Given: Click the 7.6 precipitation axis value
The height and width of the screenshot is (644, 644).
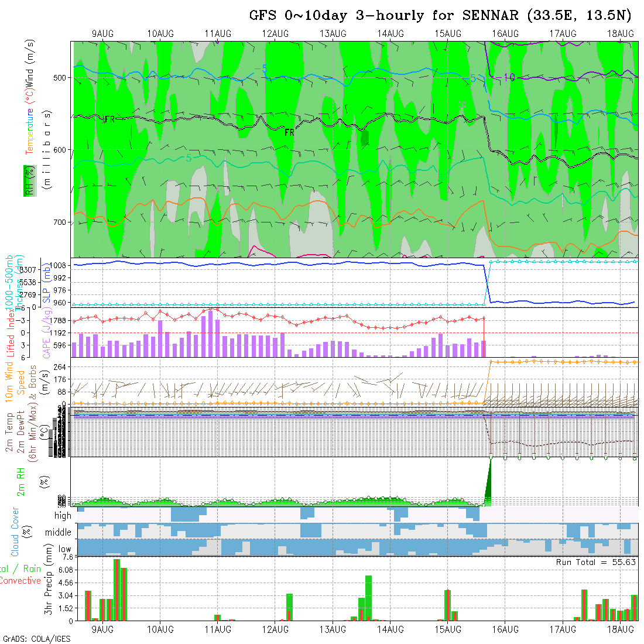Looking at the screenshot, I should 68,557.
